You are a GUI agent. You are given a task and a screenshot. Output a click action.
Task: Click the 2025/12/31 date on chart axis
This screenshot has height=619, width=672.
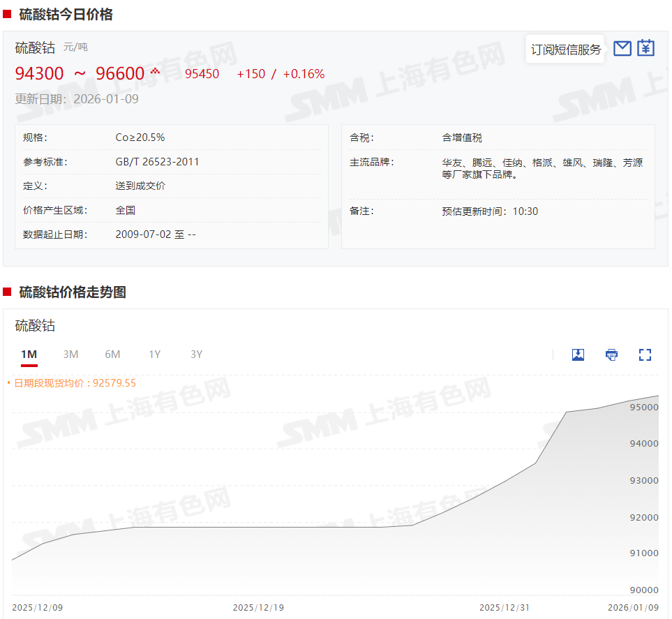pyautogui.click(x=505, y=608)
